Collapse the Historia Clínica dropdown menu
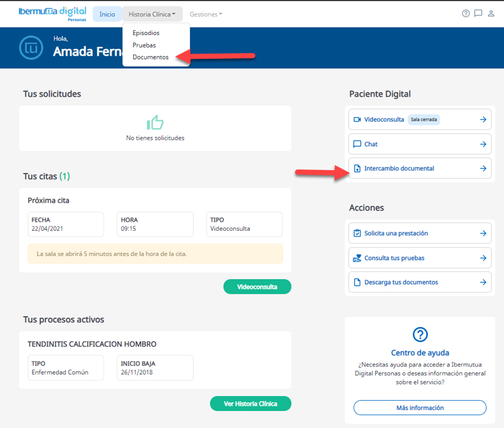The image size is (504, 428). tap(152, 14)
